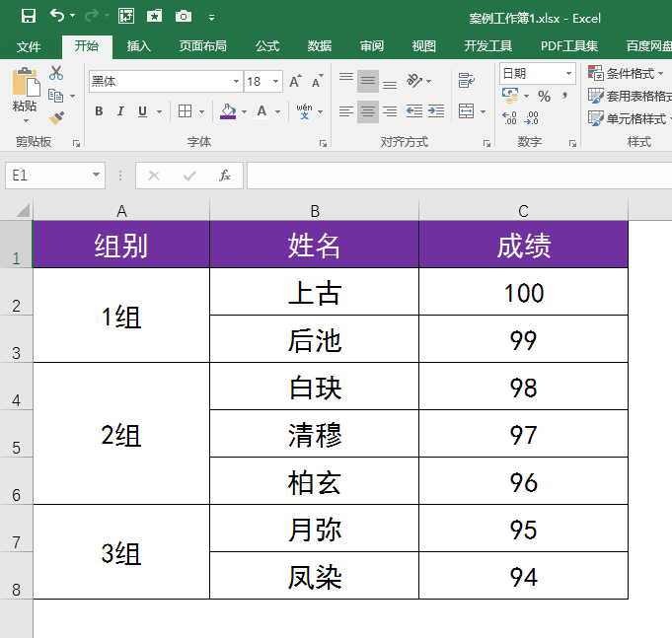Switch to the 页面布局 tab
This screenshot has height=638, width=672.
pyautogui.click(x=202, y=45)
